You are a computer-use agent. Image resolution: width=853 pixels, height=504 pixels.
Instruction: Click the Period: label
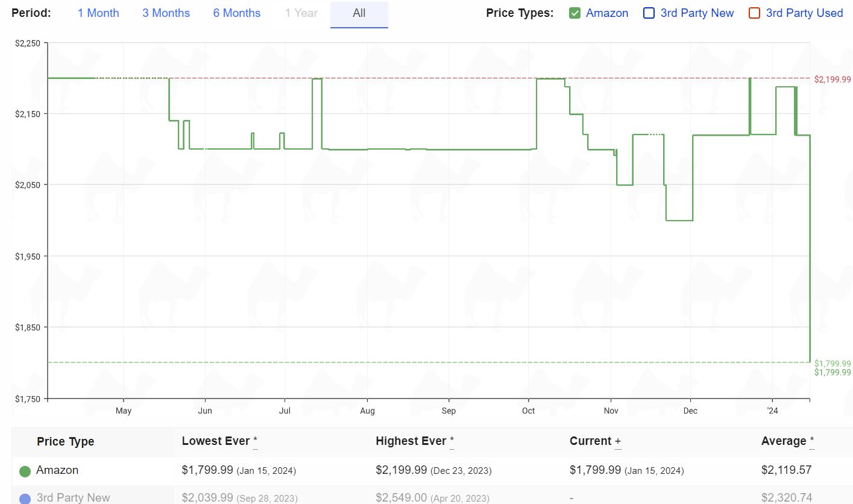click(x=31, y=13)
